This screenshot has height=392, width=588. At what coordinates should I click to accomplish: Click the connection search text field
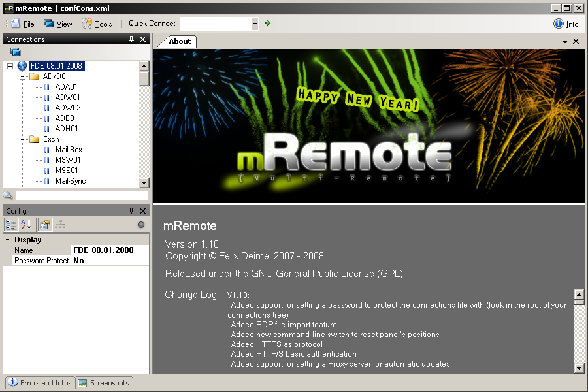[x=82, y=195]
